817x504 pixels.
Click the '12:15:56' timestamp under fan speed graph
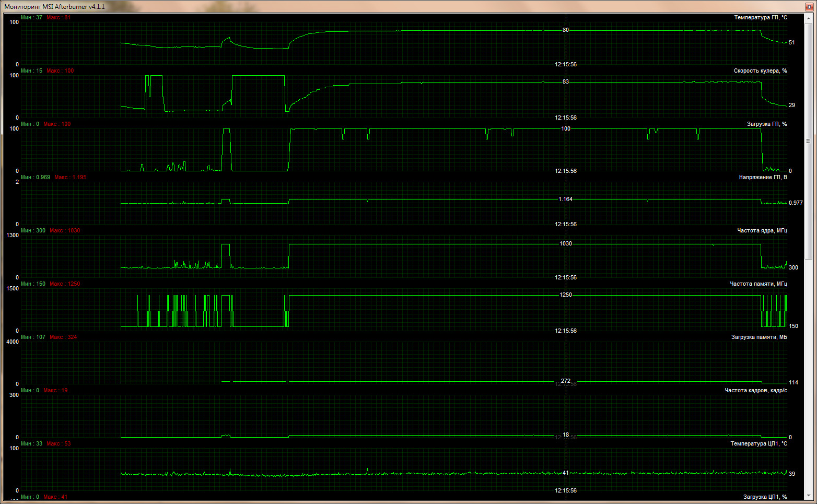click(x=566, y=118)
